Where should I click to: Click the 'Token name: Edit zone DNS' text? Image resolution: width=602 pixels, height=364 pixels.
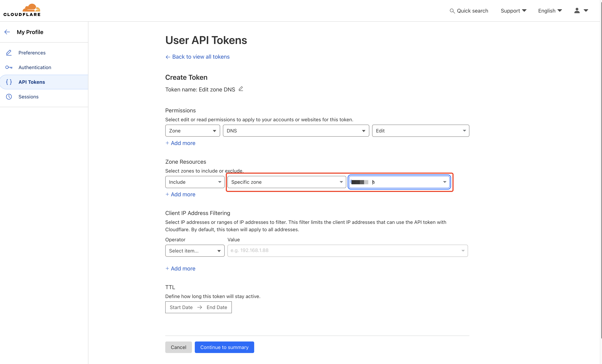tap(200, 90)
